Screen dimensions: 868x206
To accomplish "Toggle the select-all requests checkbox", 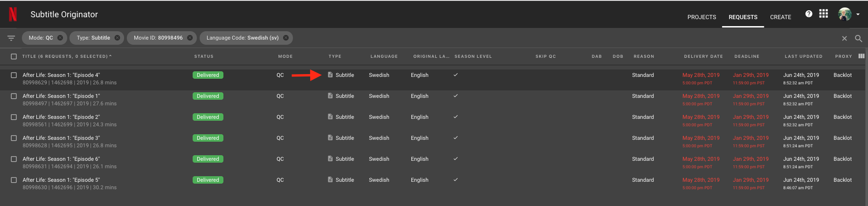I will click(14, 56).
